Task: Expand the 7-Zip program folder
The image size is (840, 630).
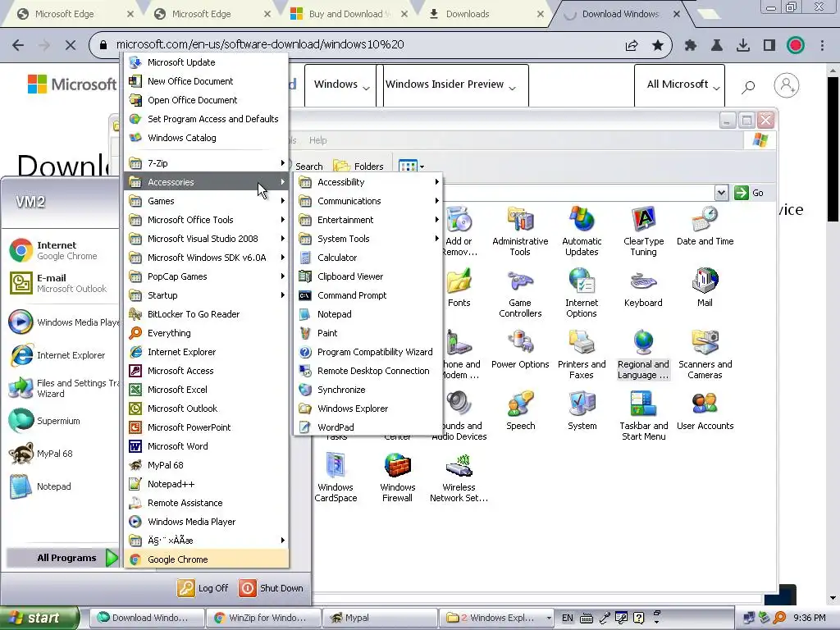Action: (206, 163)
